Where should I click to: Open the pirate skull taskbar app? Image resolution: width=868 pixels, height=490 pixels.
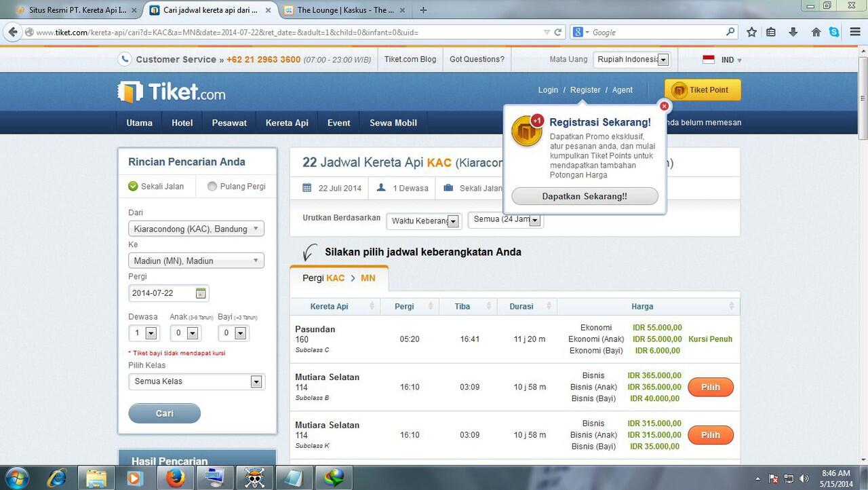[254, 478]
